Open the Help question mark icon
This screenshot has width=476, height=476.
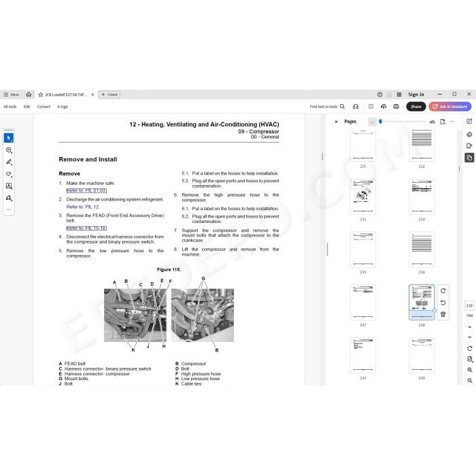(x=379, y=95)
